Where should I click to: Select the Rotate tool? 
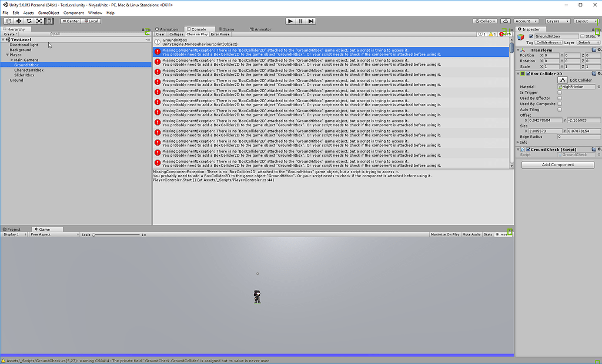pos(28,21)
